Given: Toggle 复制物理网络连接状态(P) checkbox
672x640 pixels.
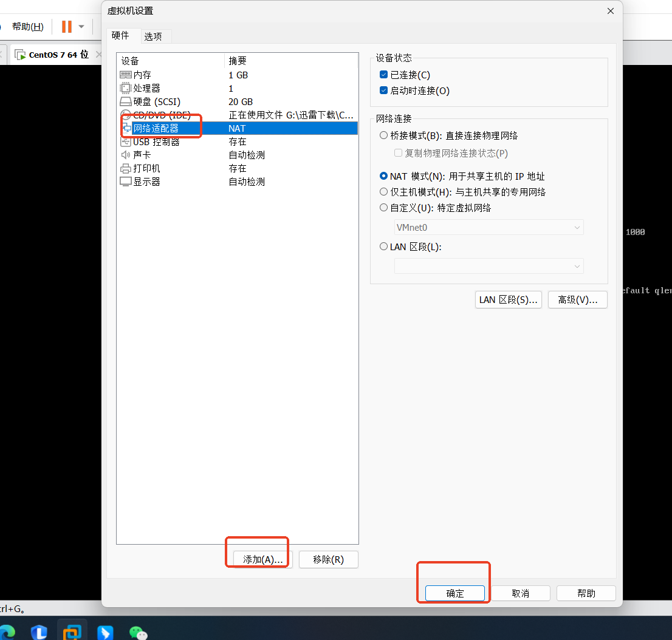Looking at the screenshot, I should click(398, 153).
